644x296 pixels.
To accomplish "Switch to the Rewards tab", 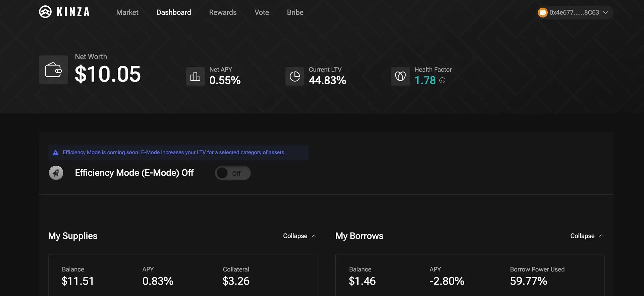I will [223, 12].
